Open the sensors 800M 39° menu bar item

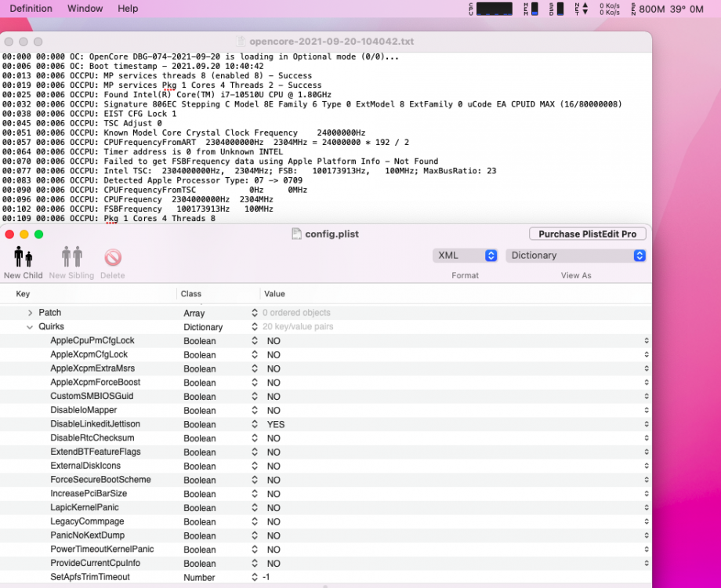point(667,9)
